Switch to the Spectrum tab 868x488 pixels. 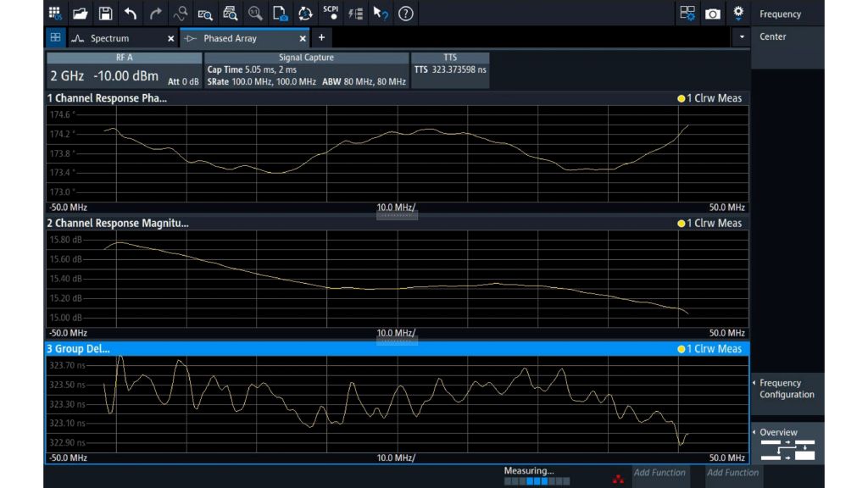pos(109,38)
